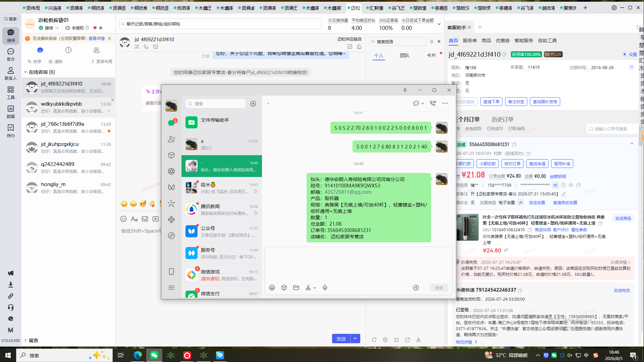
Task: Click the headset icon in the left sidebar
Action: (x=11, y=307)
